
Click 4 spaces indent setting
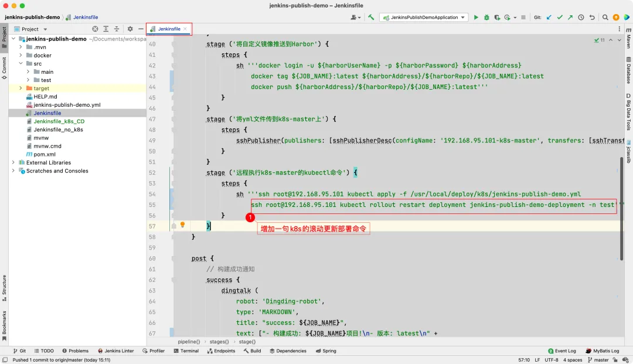pyautogui.click(x=573, y=359)
